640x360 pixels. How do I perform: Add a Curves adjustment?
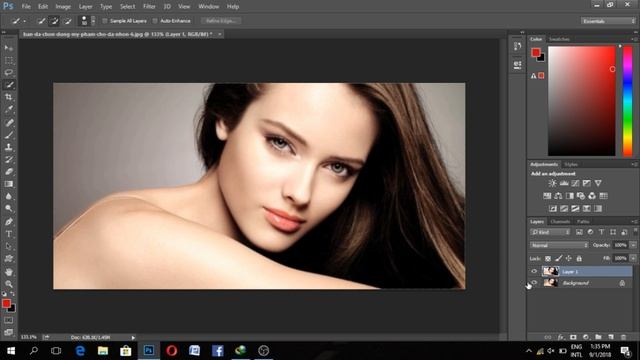[575, 183]
